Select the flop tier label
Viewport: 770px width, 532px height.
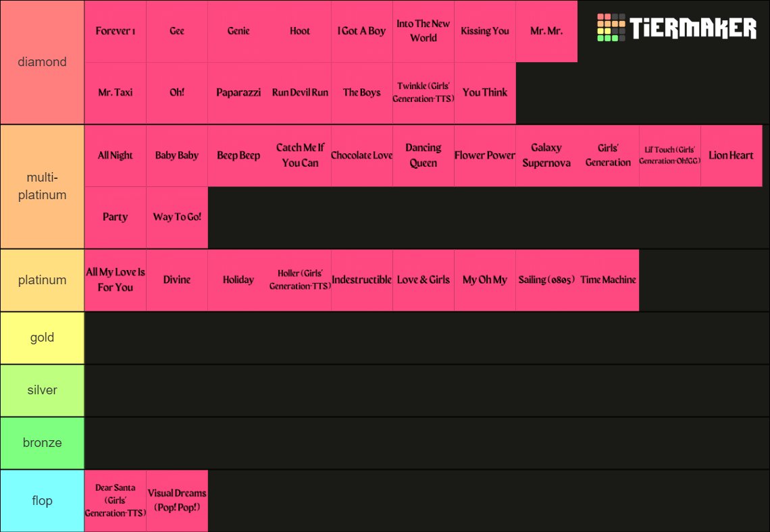point(42,501)
